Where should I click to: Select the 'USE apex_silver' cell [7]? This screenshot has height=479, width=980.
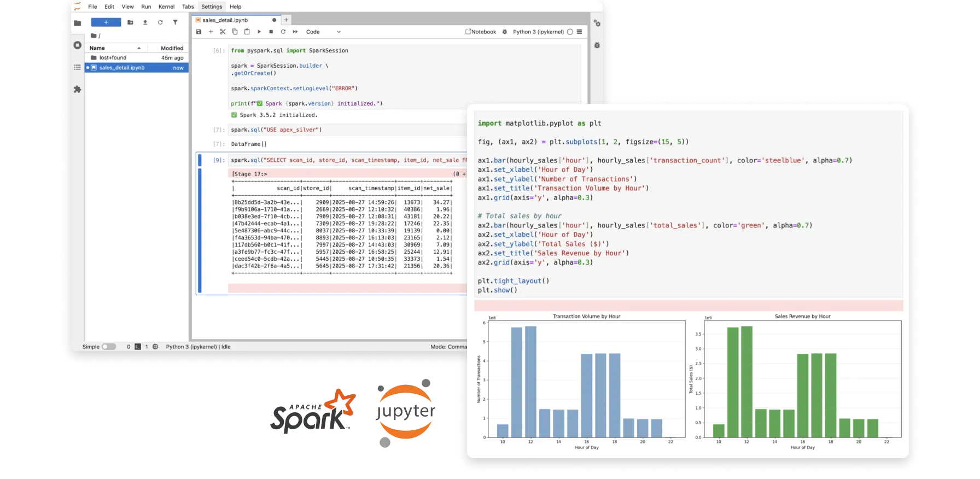click(x=348, y=130)
